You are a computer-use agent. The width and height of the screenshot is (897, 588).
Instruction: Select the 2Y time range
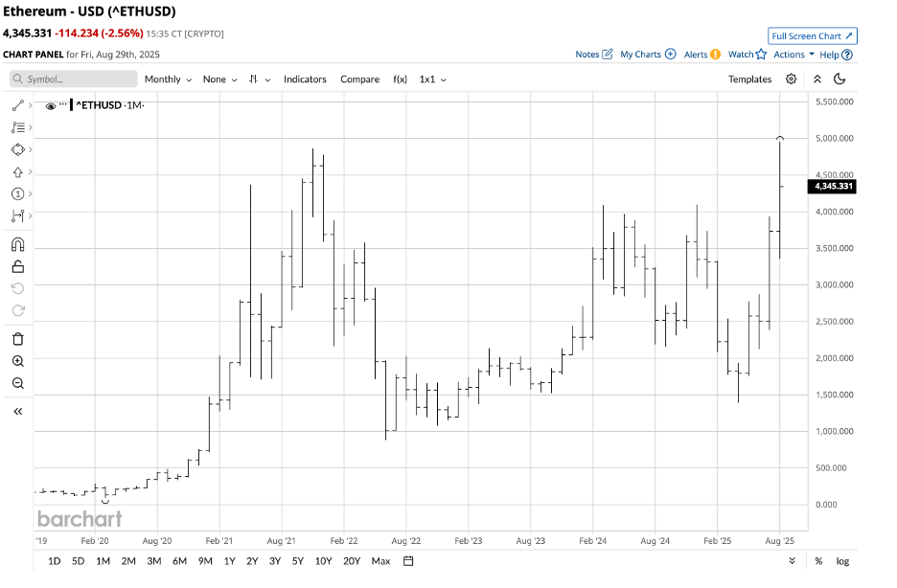coord(252,561)
